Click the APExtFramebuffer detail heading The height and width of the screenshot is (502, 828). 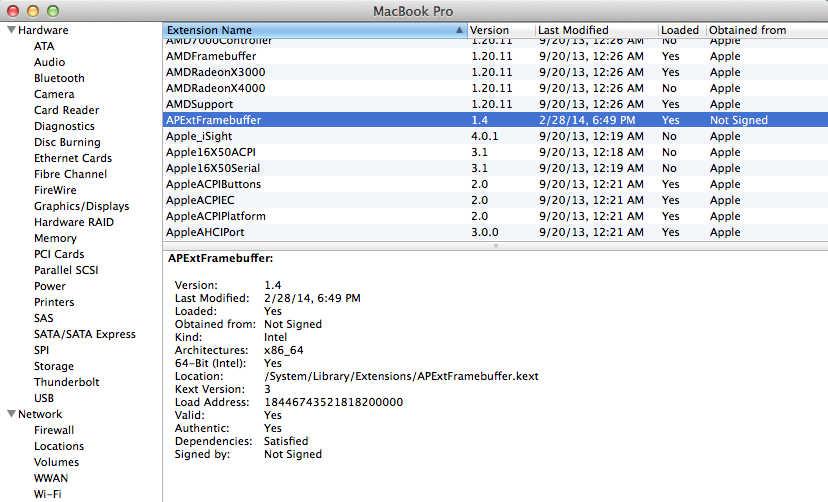[220, 258]
